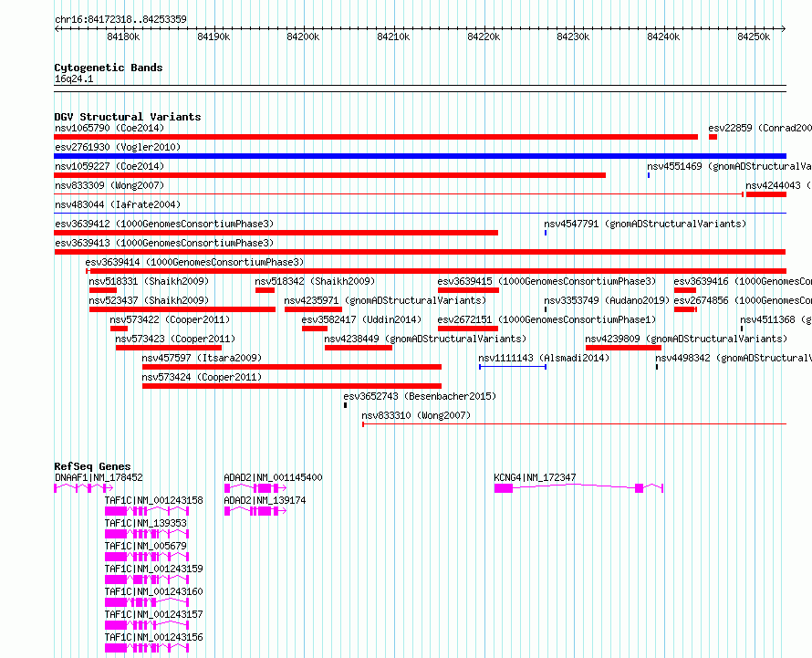Open TAF1C|NM_005679 transcript label

tap(145, 546)
